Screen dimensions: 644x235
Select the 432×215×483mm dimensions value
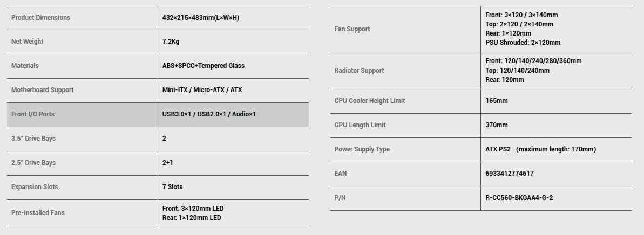click(x=200, y=18)
